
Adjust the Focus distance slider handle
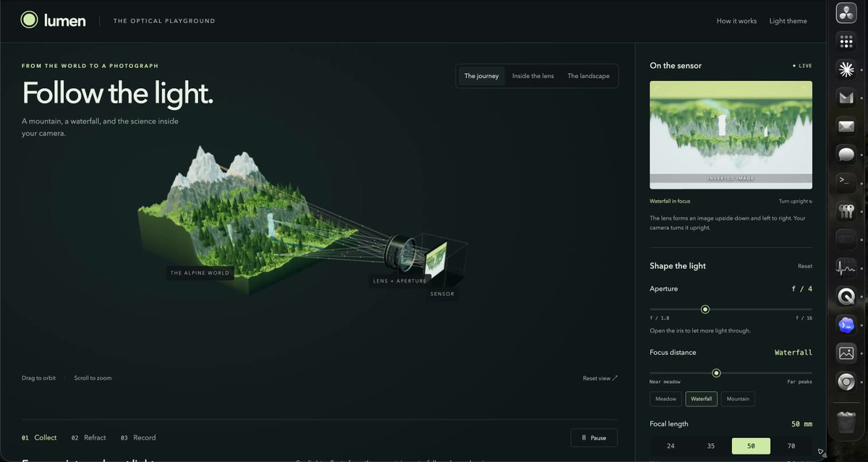pos(716,373)
